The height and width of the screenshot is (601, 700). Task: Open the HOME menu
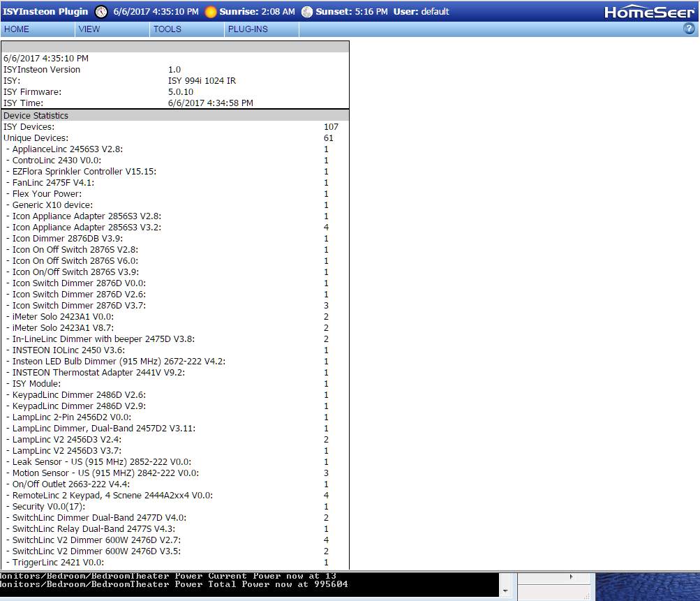pos(38,29)
